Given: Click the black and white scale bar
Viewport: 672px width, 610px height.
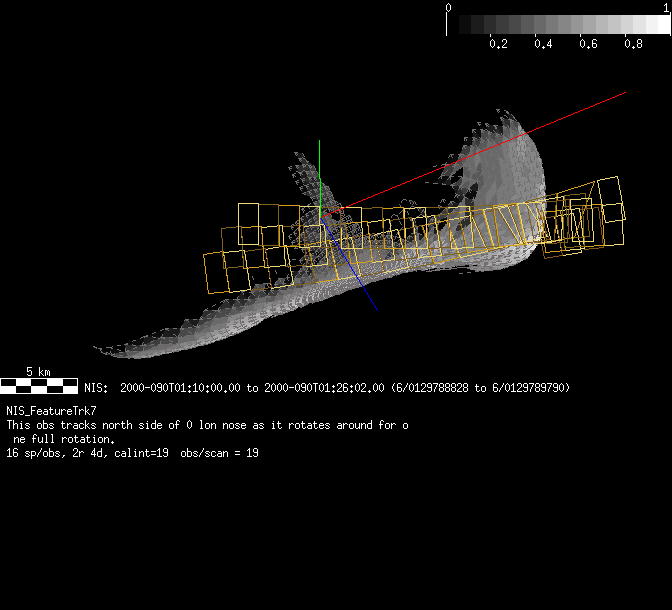Looking at the screenshot, I should [x=38, y=384].
